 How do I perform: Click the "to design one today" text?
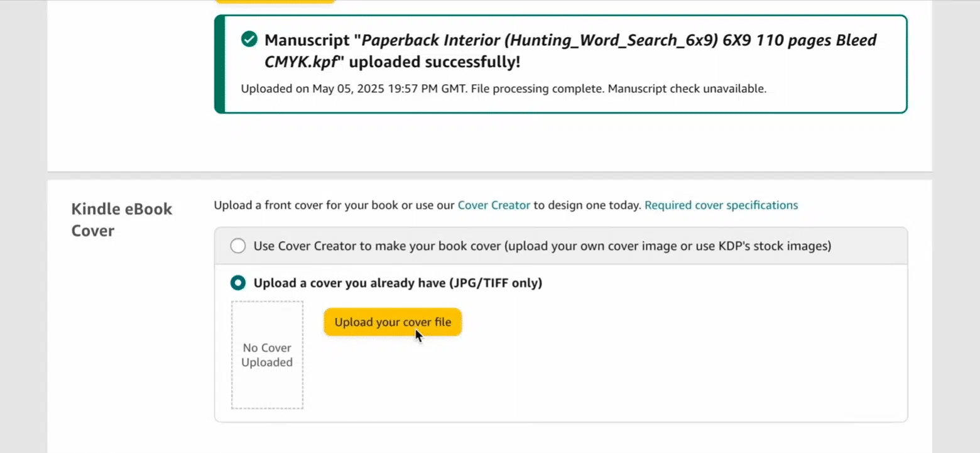[587, 205]
